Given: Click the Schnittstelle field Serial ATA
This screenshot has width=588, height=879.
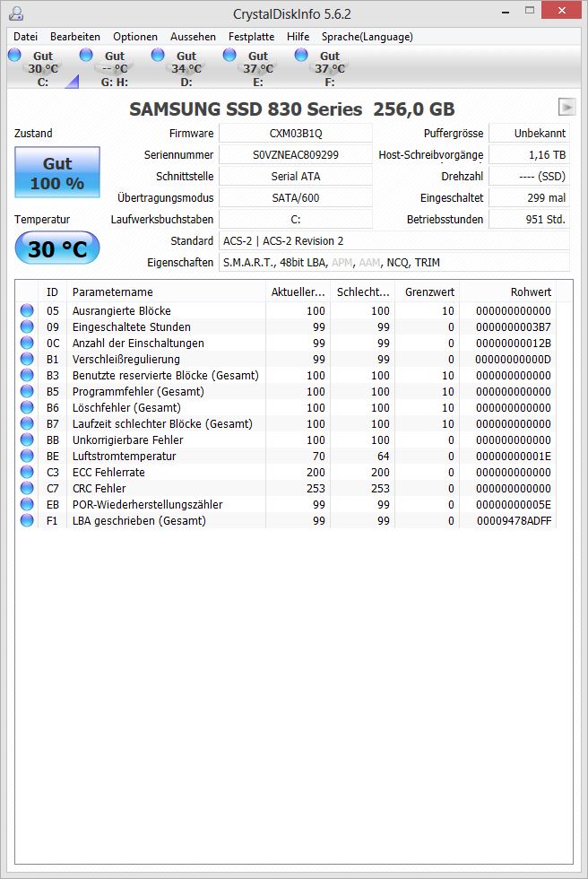Looking at the screenshot, I should coord(296,176).
